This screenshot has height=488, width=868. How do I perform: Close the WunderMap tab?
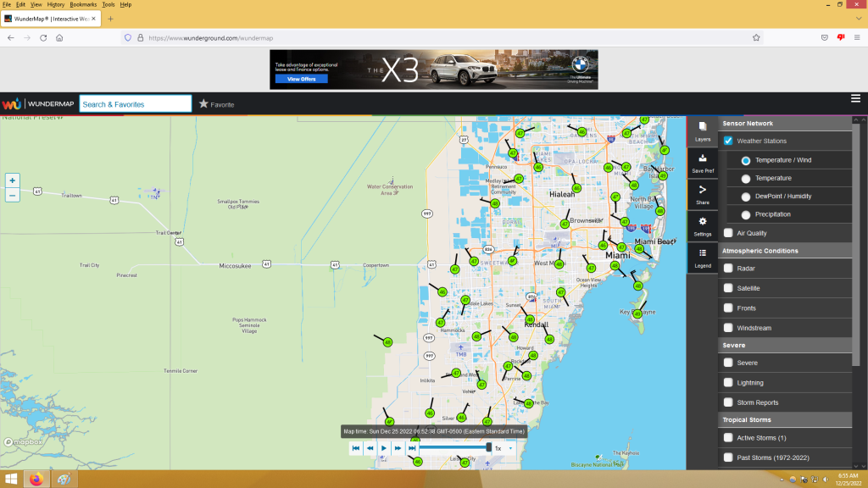93,19
